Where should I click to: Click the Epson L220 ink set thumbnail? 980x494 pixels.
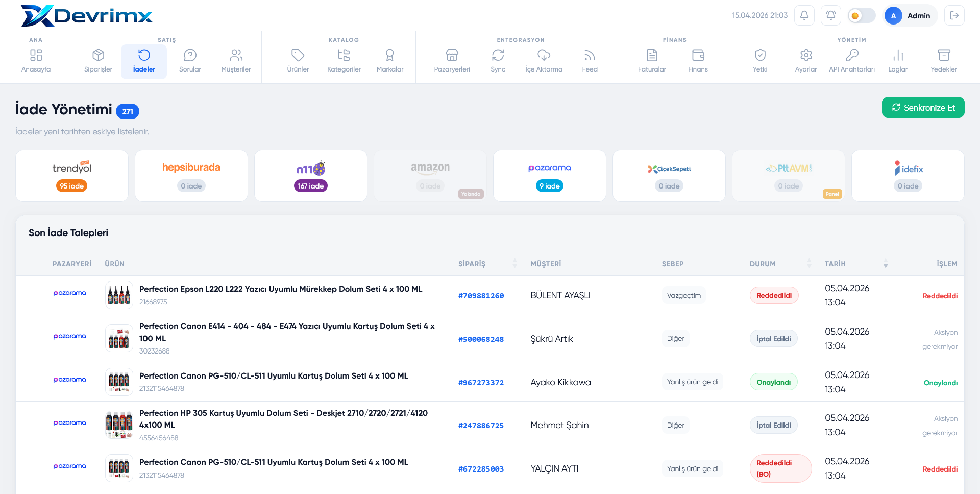(119, 295)
